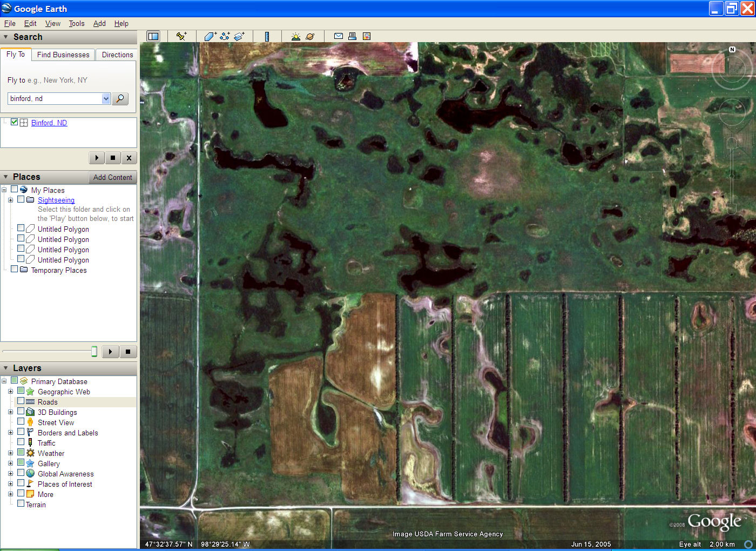Click the Add Content button
The image size is (756, 551).
(112, 177)
